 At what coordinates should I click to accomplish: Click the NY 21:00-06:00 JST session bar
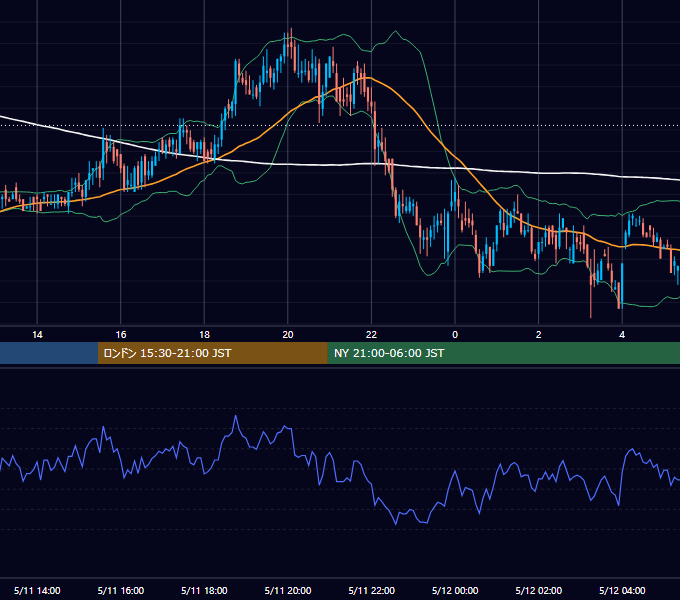(x=503, y=353)
